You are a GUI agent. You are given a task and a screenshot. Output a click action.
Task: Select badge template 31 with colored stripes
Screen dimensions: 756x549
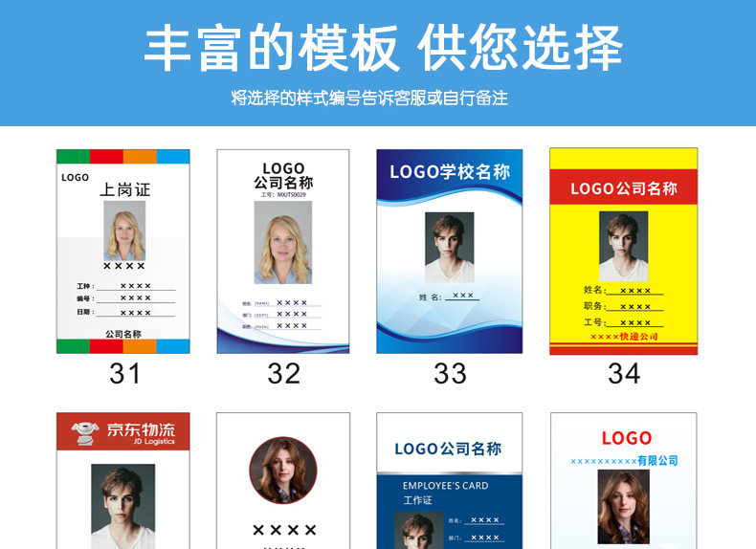(122, 252)
